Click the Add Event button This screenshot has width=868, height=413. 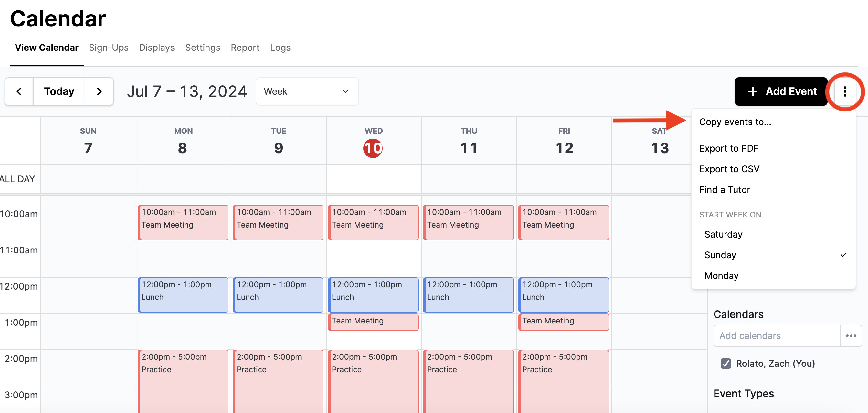(781, 92)
